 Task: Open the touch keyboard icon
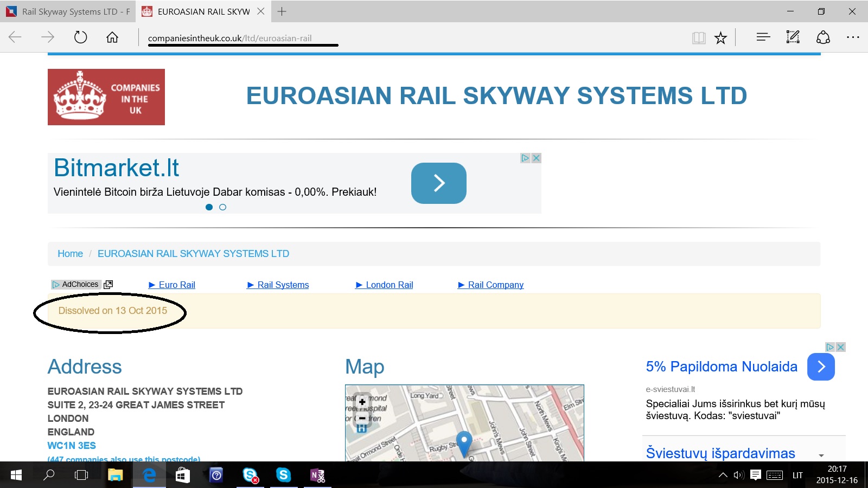click(x=775, y=476)
